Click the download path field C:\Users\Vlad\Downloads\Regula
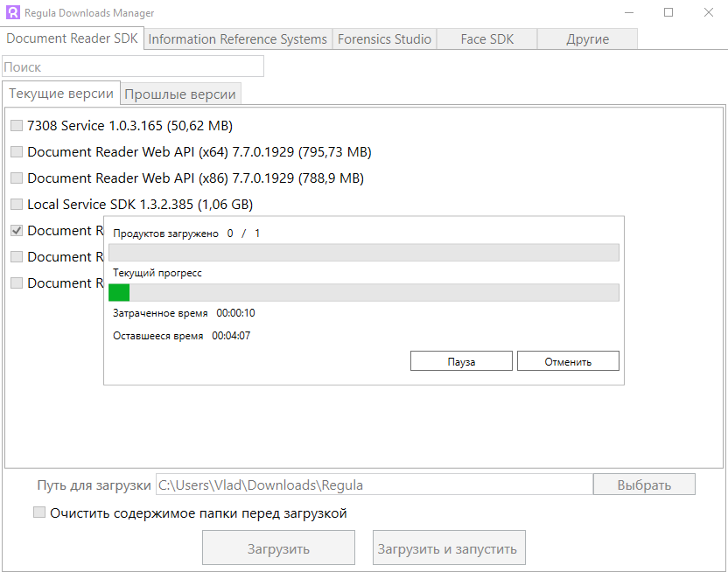The height and width of the screenshot is (572, 728). click(374, 485)
